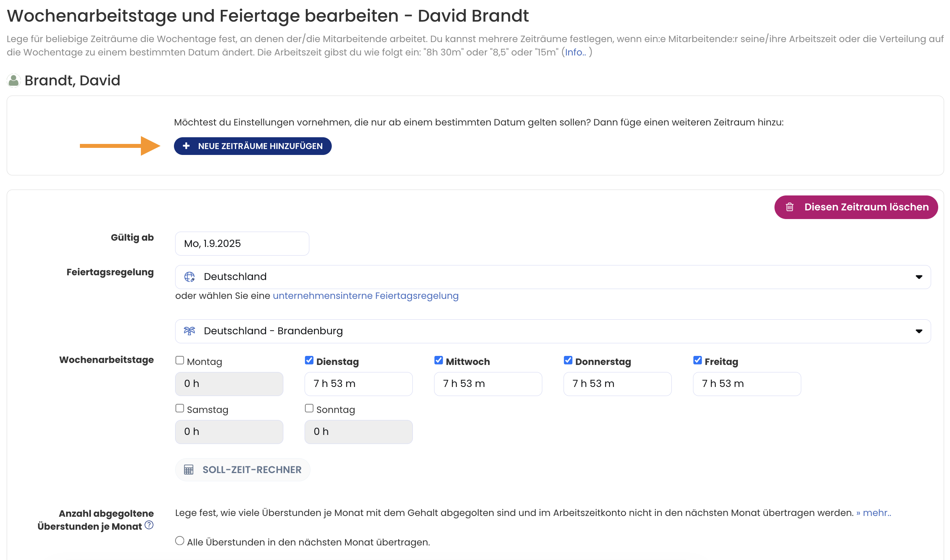Open the Info.. link in the description
This screenshot has height=560, width=950.
(x=575, y=52)
